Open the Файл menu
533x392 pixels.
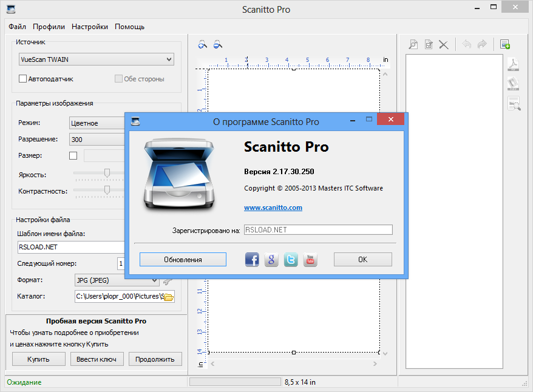(17, 27)
